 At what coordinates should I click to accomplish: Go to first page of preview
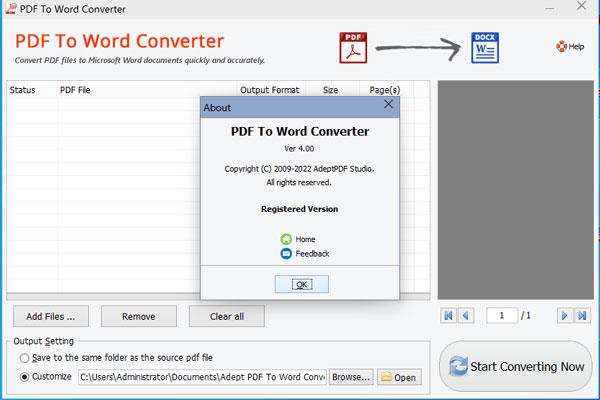coord(448,316)
